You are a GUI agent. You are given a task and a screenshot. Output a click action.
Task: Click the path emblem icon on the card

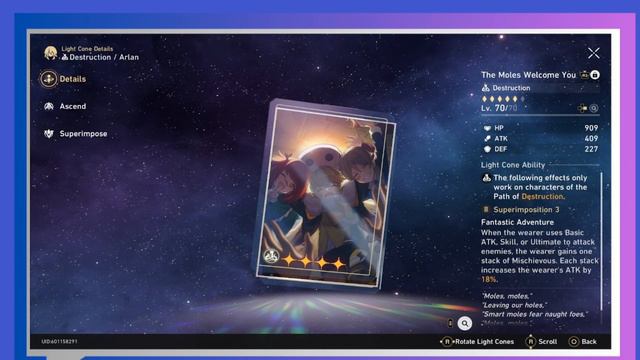[x=271, y=256]
